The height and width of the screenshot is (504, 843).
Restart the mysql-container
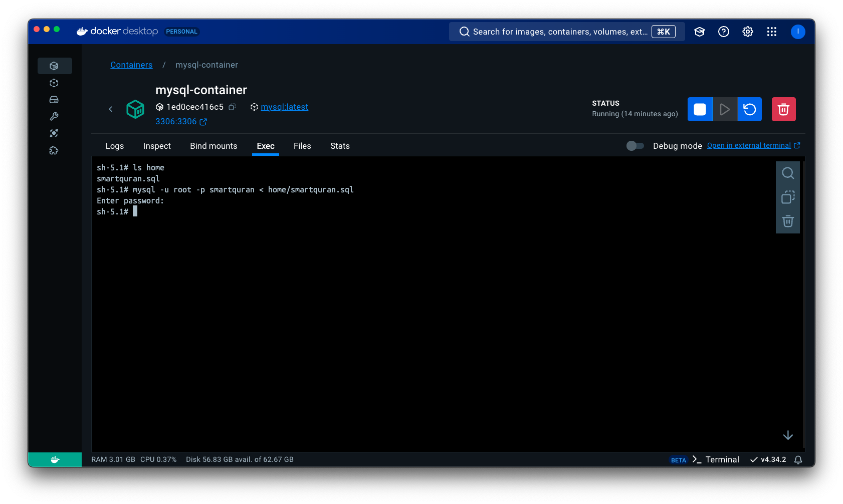click(x=750, y=109)
